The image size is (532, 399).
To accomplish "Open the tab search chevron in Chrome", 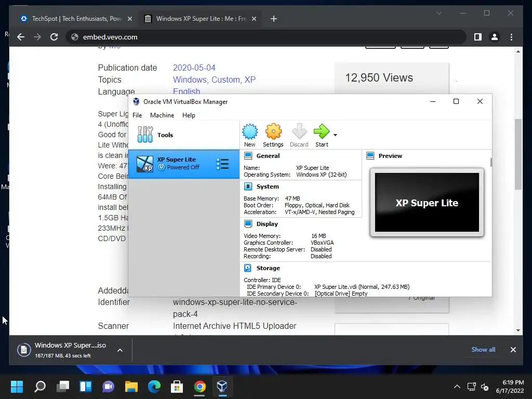I will pyautogui.click(x=438, y=13).
